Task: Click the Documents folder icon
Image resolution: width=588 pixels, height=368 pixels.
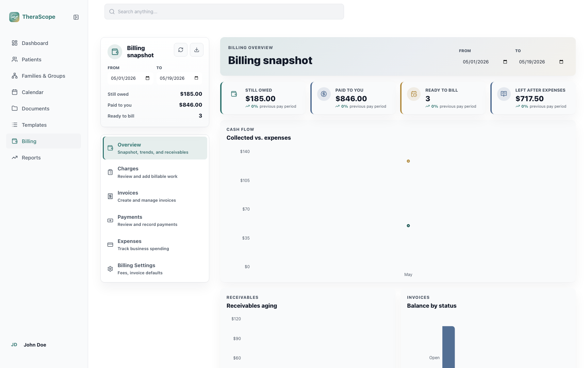Action: [15, 108]
